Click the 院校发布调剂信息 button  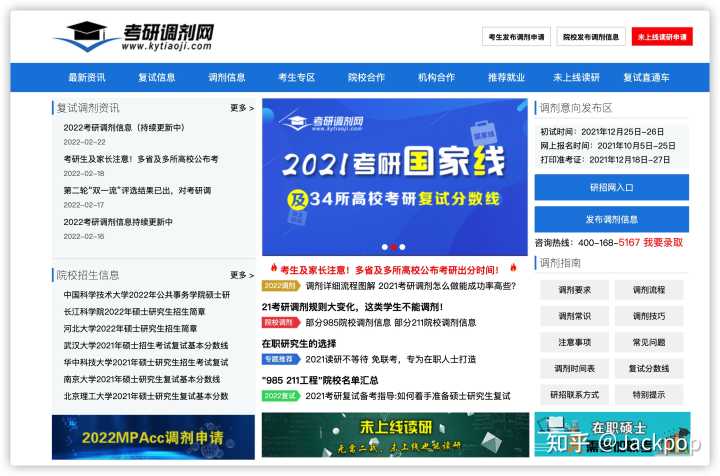pyautogui.click(x=591, y=37)
